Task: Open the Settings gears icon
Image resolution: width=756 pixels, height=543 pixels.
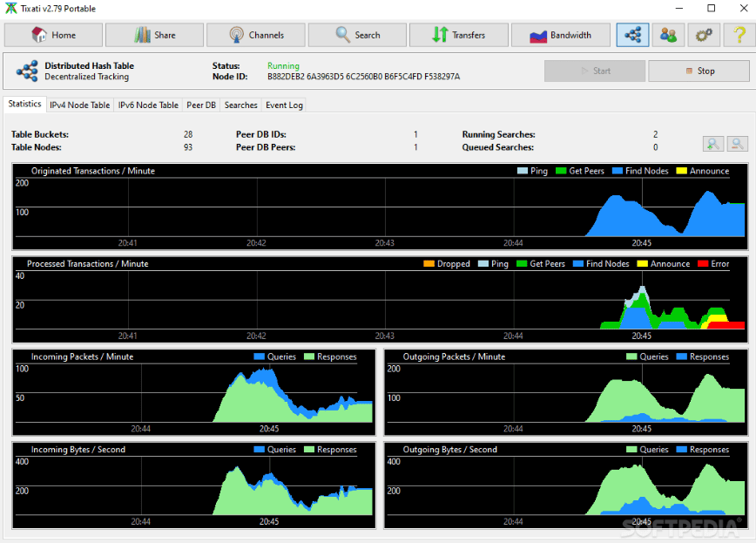Action: [704, 35]
